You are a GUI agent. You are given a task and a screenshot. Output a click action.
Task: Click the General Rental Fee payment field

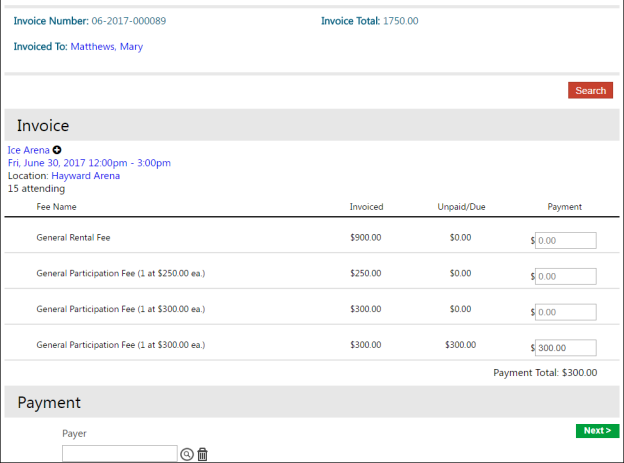tap(565, 240)
